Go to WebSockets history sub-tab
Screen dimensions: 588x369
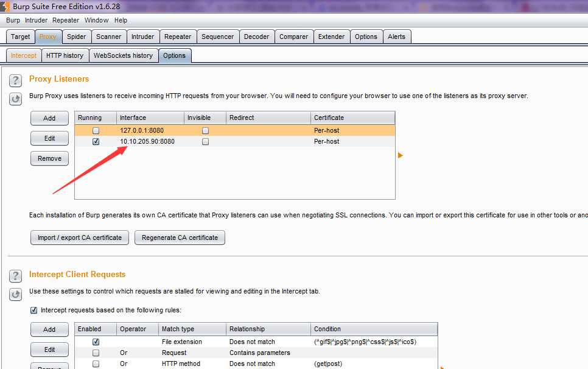click(x=124, y=55)
